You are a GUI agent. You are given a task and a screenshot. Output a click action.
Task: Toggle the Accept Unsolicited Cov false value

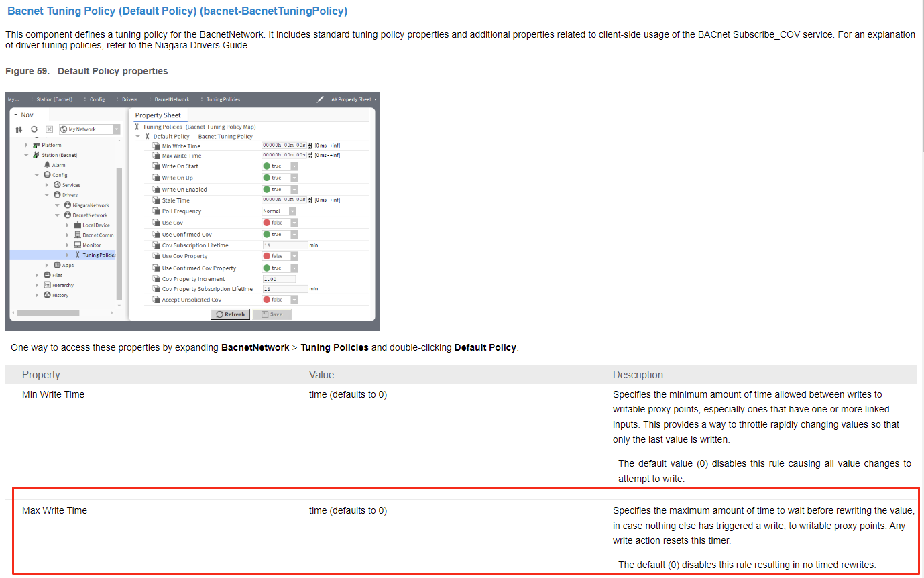click(x=280, y=300)
